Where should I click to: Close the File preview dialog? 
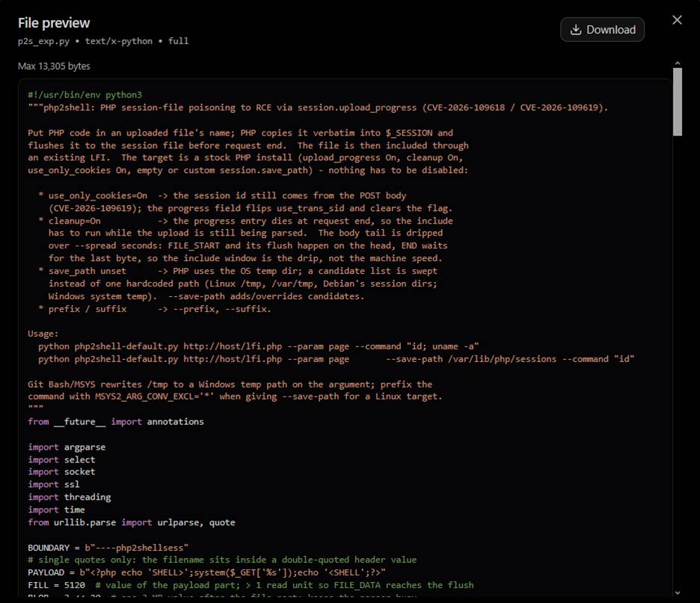677,20
